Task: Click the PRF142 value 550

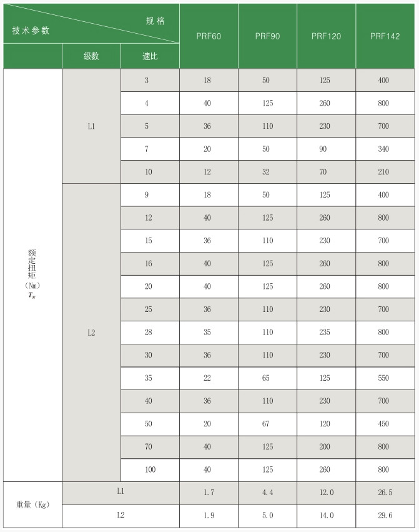Action: tap(383, 378)
